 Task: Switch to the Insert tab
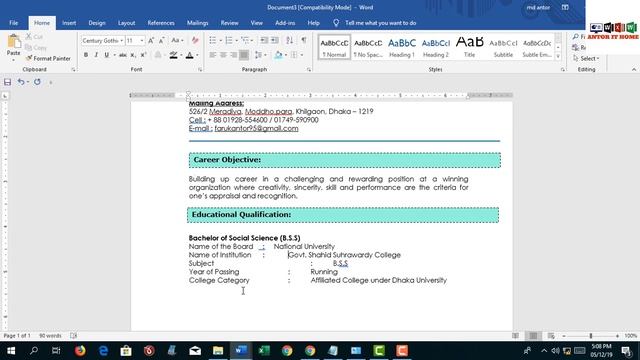(69, 23)
